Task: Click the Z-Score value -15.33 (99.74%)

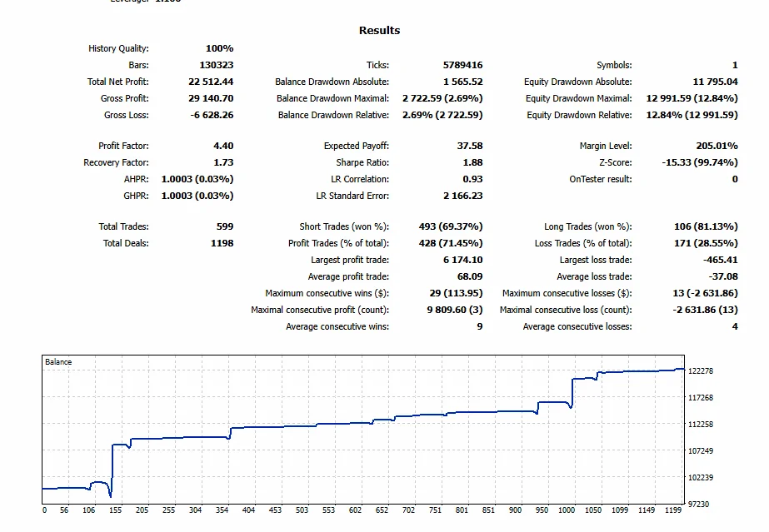Action: coord(699,162)
